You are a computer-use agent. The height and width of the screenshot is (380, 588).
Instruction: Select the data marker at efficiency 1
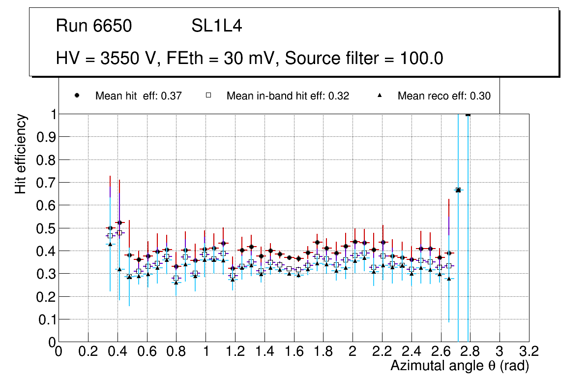coord(468,114)
